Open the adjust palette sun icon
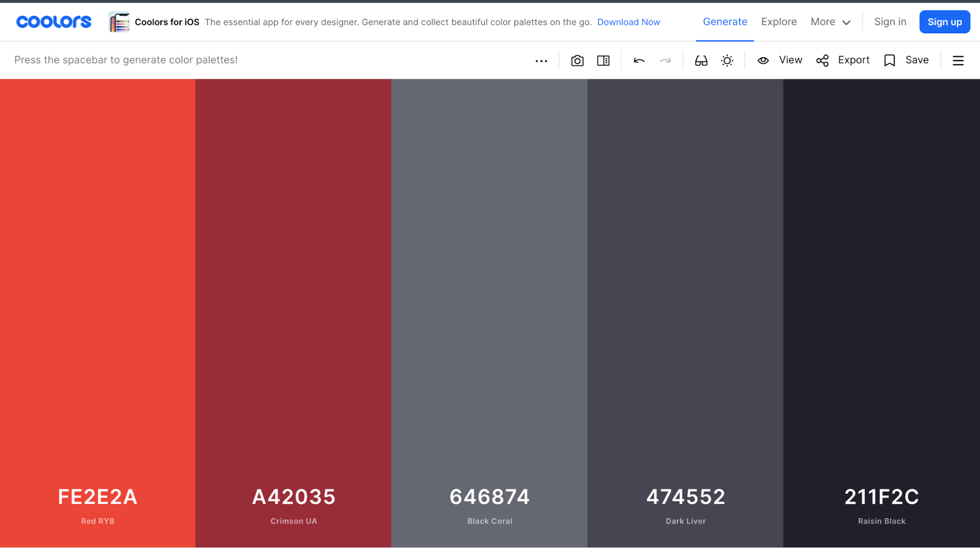Viewport: 980px width, 548px height. coord(727,60)
